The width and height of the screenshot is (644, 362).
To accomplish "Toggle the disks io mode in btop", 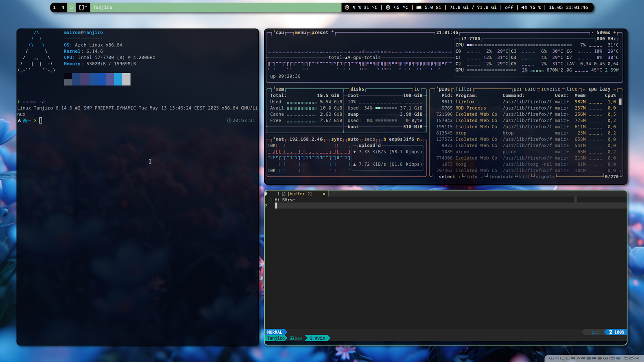I will [x=417, y=89].
